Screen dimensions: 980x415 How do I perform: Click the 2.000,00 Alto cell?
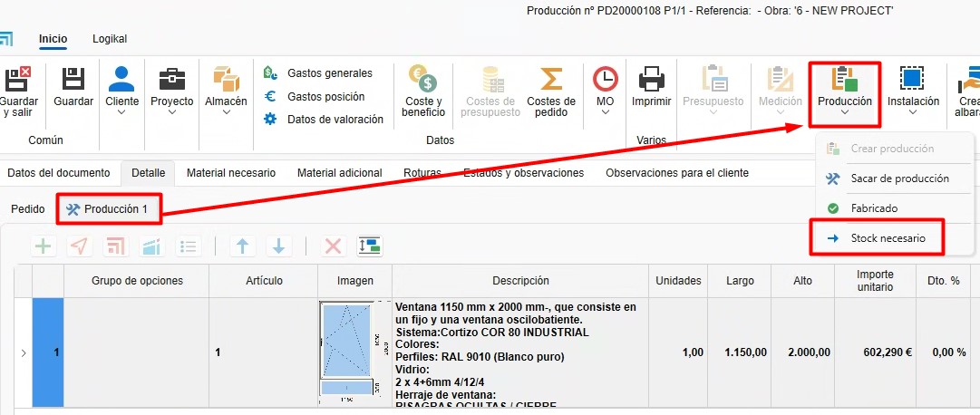pyautogui.click(x=803, y=352)
